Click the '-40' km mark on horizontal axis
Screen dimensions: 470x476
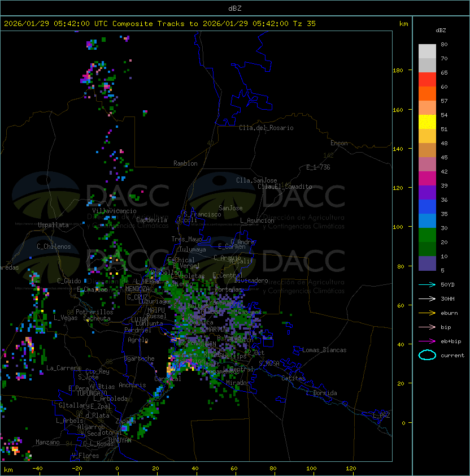click(38, 469)
